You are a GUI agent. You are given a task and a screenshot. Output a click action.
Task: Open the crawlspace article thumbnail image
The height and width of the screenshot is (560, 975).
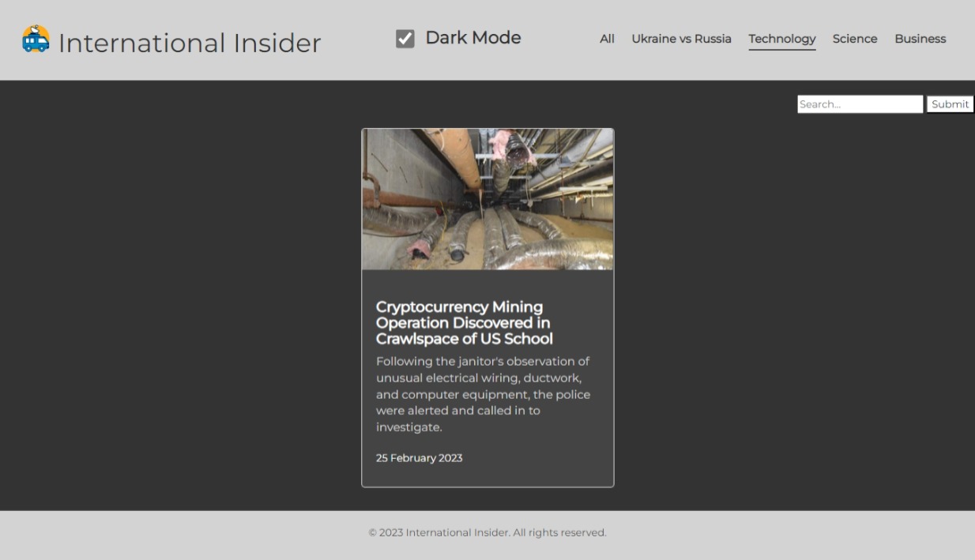(487, 199)
